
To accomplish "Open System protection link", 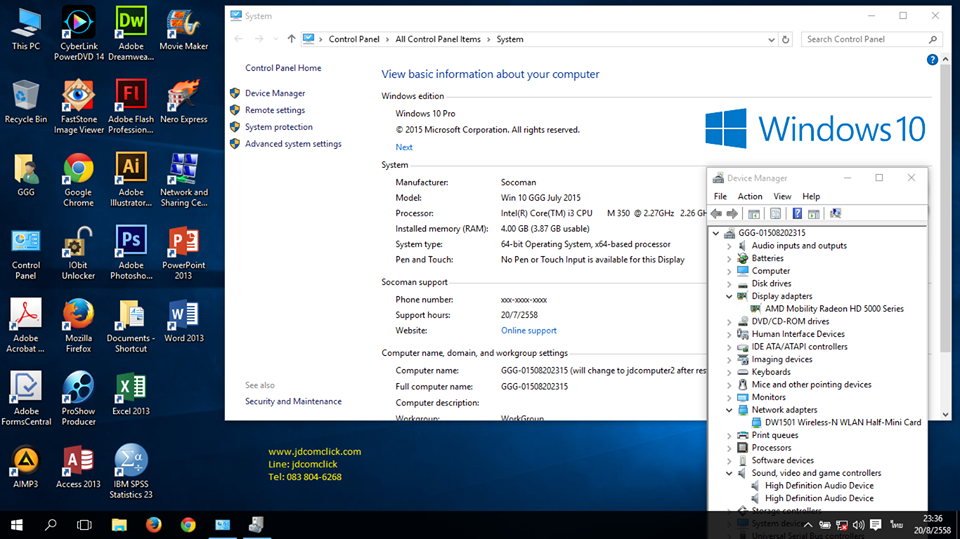I will (x=279, y=127).
